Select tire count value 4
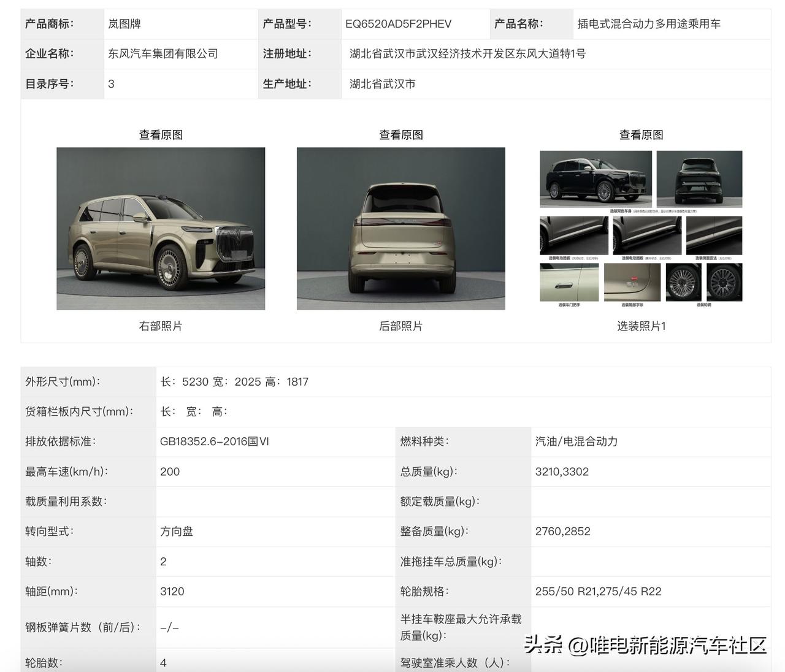The height and width of the screenshot is (672, 785). tap(163, 663)
